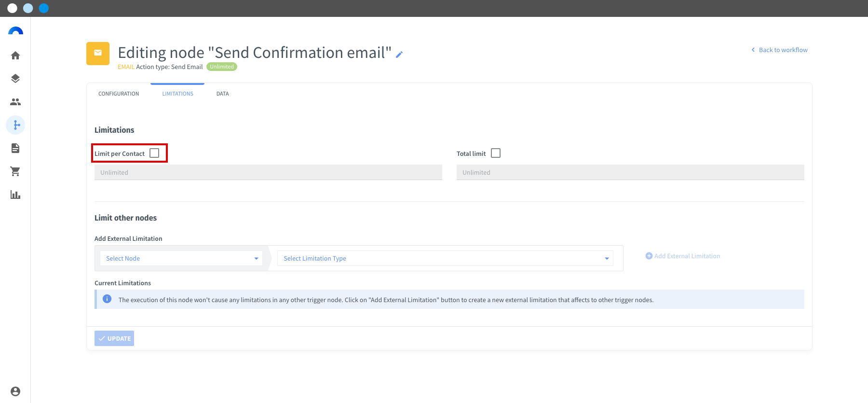Click the 'Limit other nodes' heading
The image size is (868, 403).
tap(125, 218)
